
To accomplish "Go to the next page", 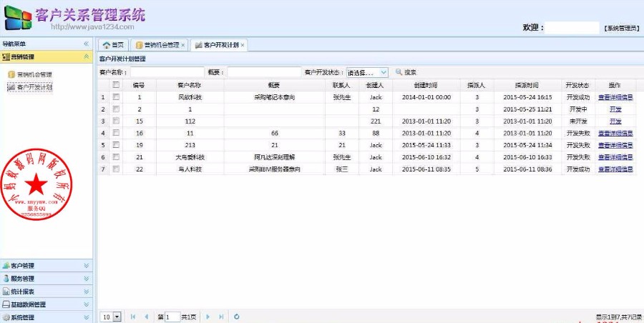I will (x=208, y=317).
